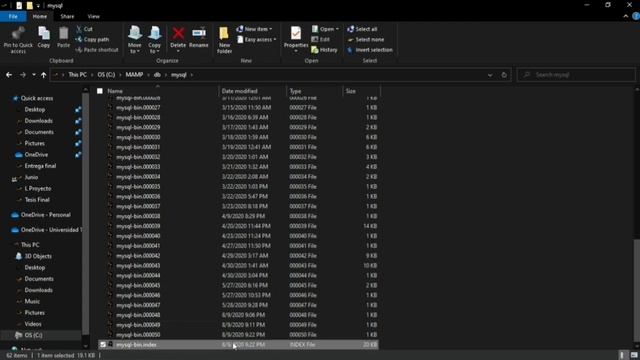Select file mysql-bin.000050
The image size is (640, 360).
pos(239,335)
